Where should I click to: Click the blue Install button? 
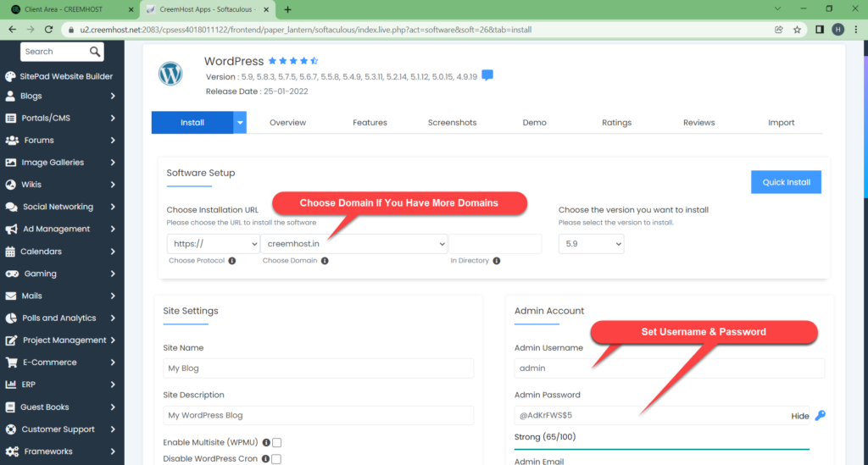click(x=192, y=123)
